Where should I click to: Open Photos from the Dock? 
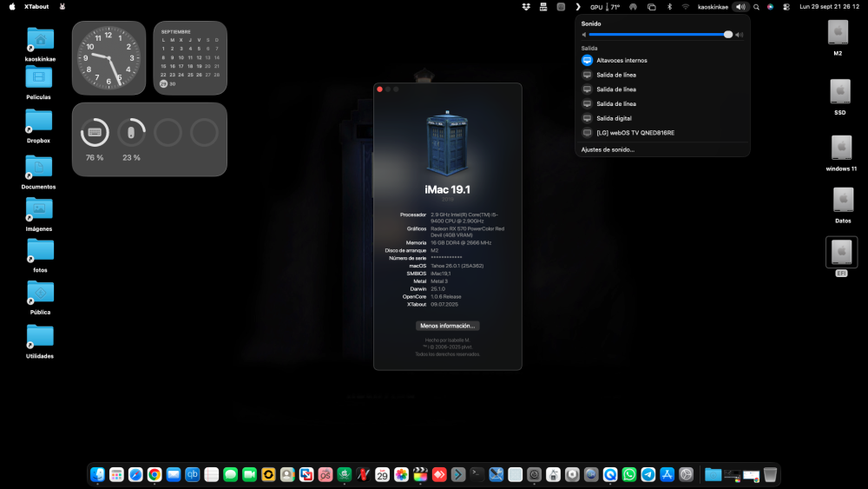pyautogui.click(x=401, y=474)
